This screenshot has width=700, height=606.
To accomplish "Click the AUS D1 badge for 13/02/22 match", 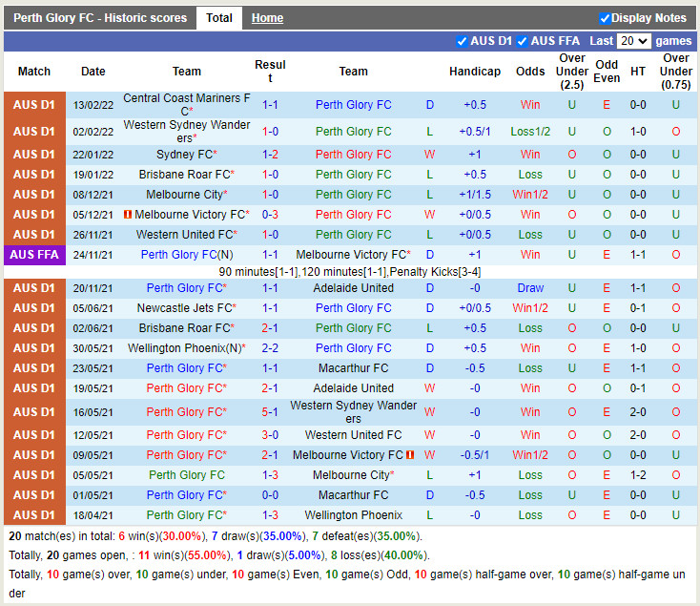I will point(34,105).
